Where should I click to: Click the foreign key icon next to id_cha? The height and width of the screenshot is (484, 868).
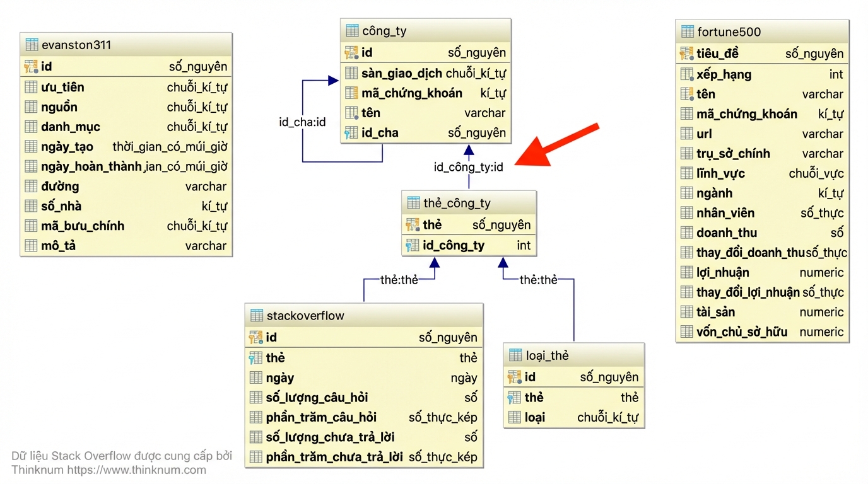pos(351,133)
